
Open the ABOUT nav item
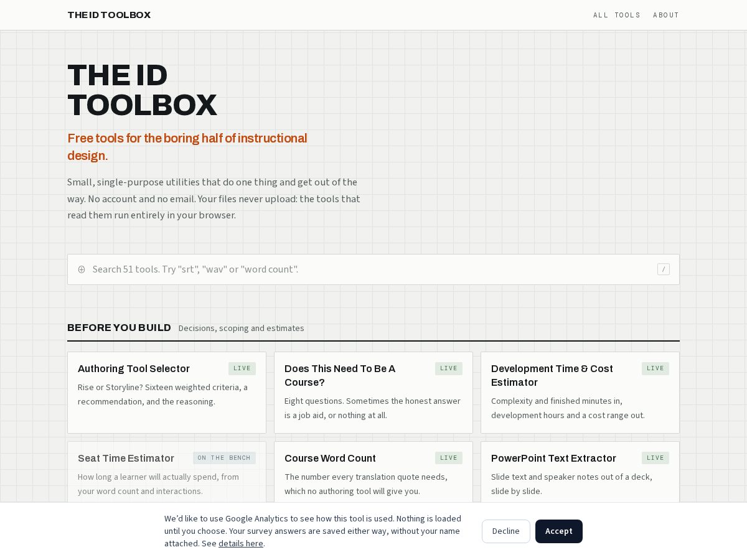tap(666, 15)
